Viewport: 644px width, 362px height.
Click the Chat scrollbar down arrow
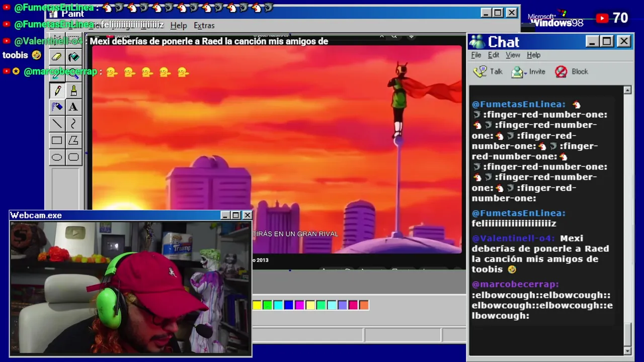click(x=627, y=350)
